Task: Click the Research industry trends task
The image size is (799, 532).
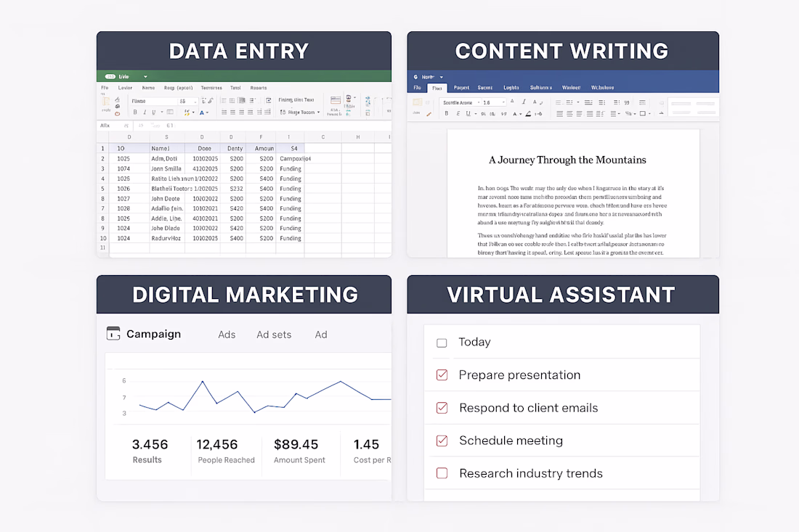Action: (531, 473)
